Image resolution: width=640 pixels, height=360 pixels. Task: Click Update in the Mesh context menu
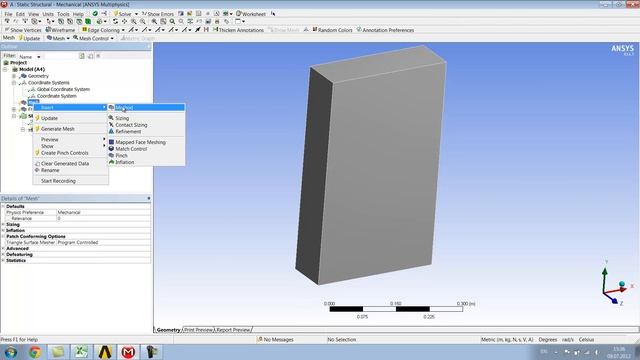[x=70, y=118]
